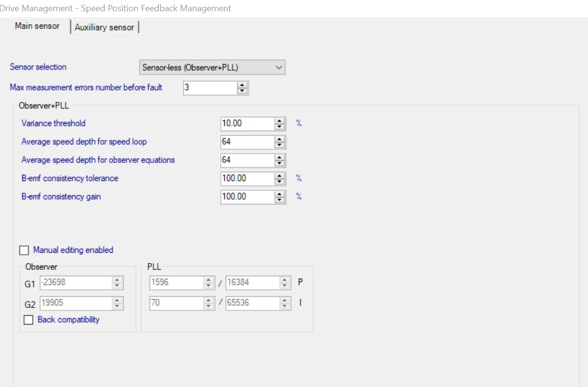Decrease the max measurement errors number
Image resolution: width=588 pixels, height=387 pixels.
(x=242, y=91)
